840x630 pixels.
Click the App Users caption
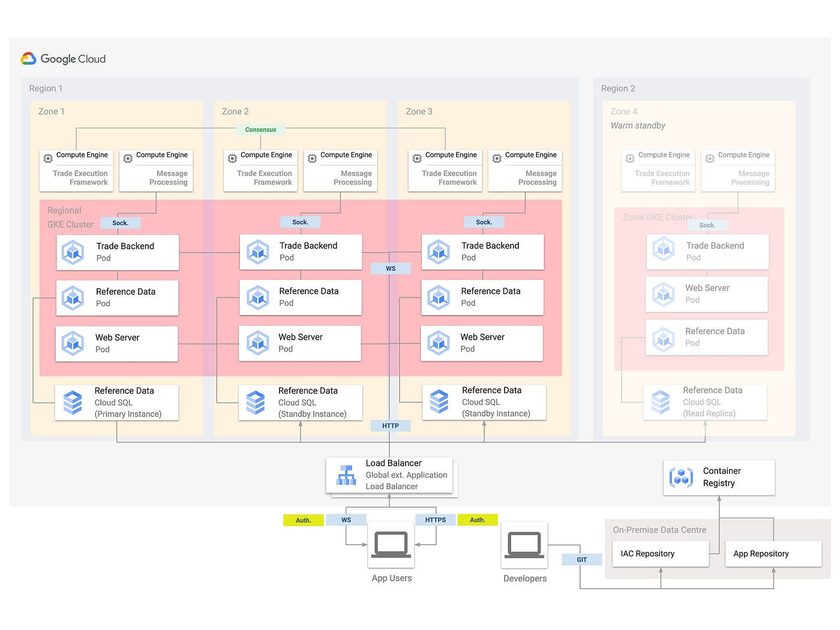point(392,578)
